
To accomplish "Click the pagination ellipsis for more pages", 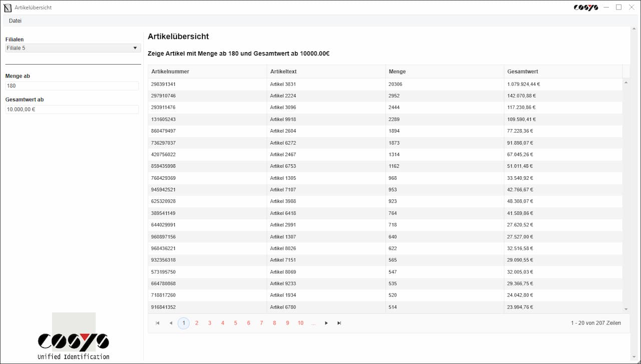I will click(x=313, y=323).
